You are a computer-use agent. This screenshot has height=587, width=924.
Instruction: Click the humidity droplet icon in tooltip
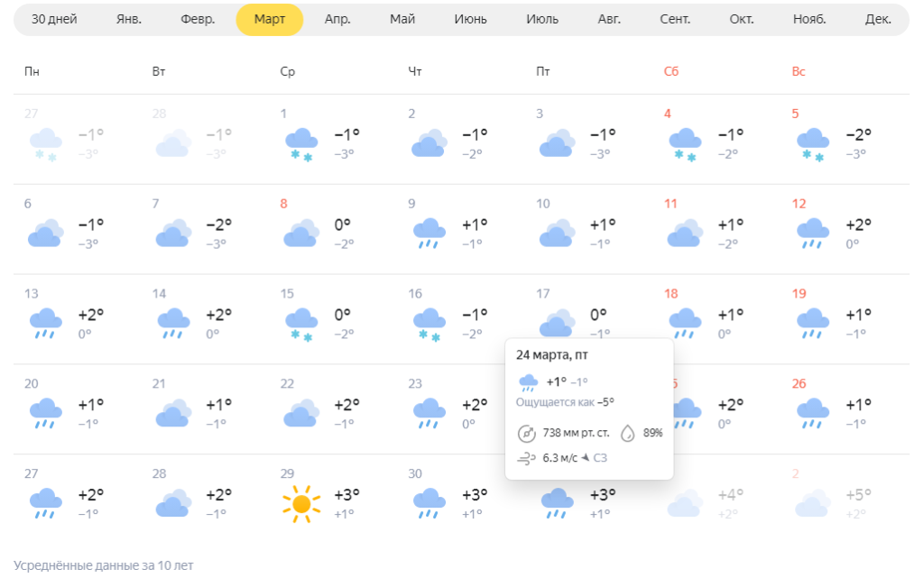pyautogui.click(x=628, y=433)
